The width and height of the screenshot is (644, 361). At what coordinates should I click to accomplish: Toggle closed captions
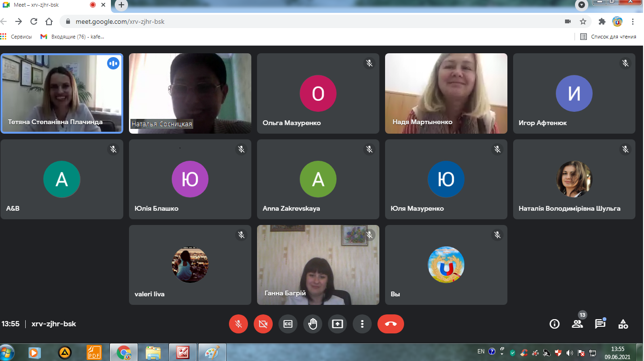(x=288, y=324)
